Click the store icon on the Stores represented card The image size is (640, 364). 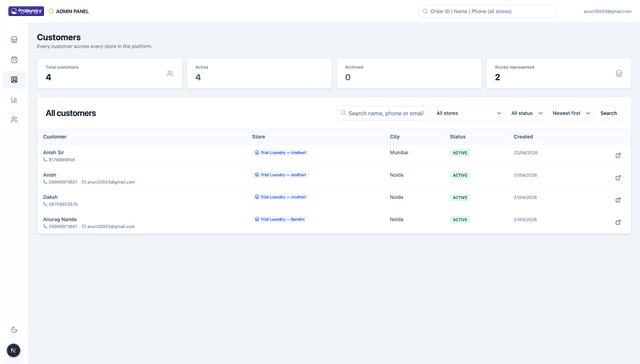pyautogui.click(x=619, y=73)
